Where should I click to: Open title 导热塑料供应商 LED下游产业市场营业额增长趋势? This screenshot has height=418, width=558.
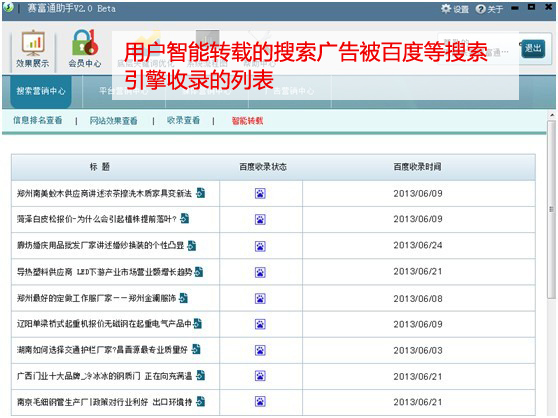point(104,272)
